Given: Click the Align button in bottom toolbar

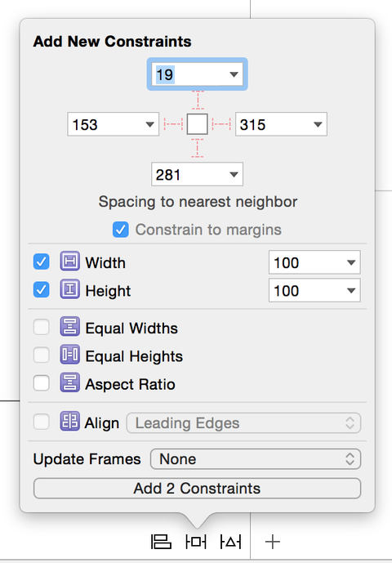Looking at the screenshot, I should click(x=161, y=542).
